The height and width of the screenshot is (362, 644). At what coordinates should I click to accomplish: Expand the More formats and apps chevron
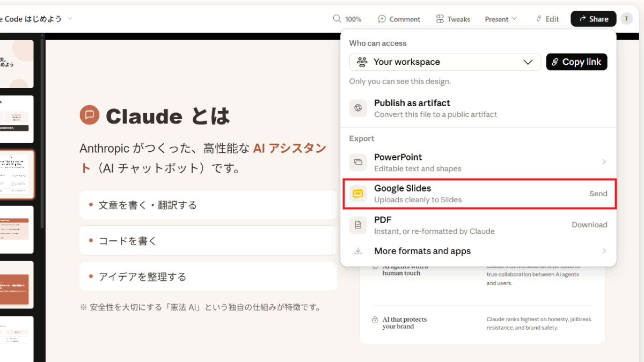coord(604,251)
